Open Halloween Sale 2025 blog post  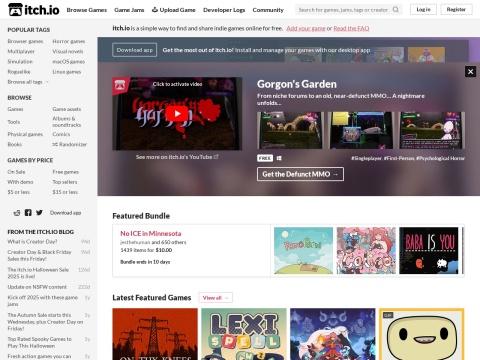tap(38, 273)
